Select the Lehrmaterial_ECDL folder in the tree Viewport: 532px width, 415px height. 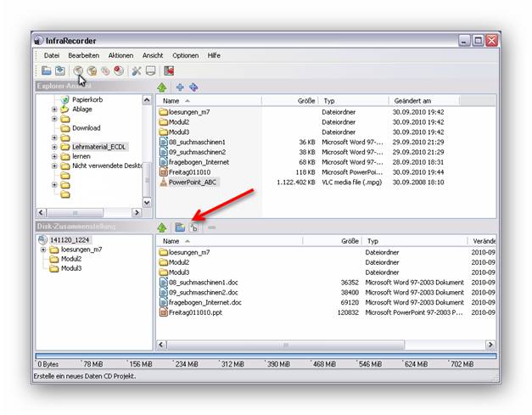(x=98, y=147)
